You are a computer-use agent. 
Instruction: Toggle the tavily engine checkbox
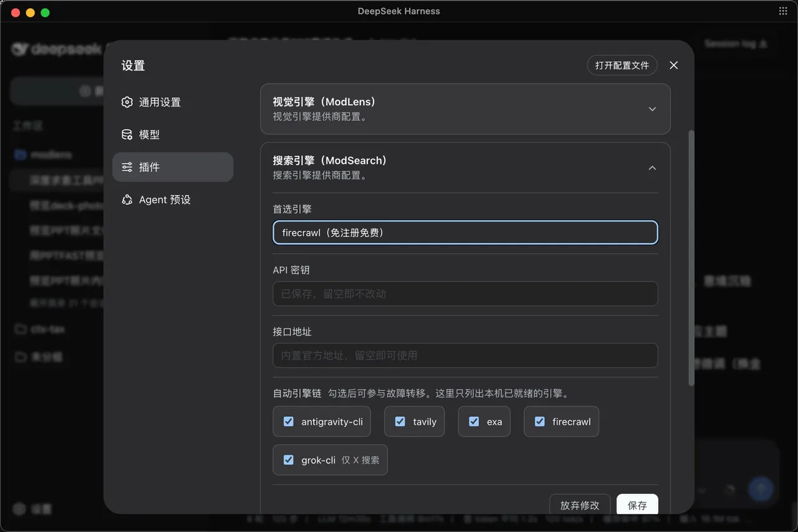[x=400, y=422]
